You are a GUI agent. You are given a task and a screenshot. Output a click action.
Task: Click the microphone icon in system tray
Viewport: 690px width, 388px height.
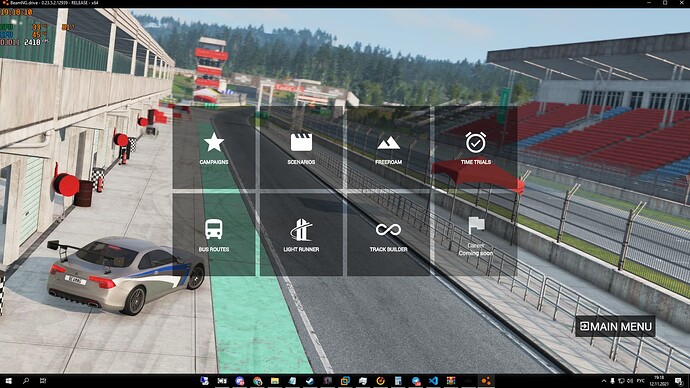click(x=613, y=381)
